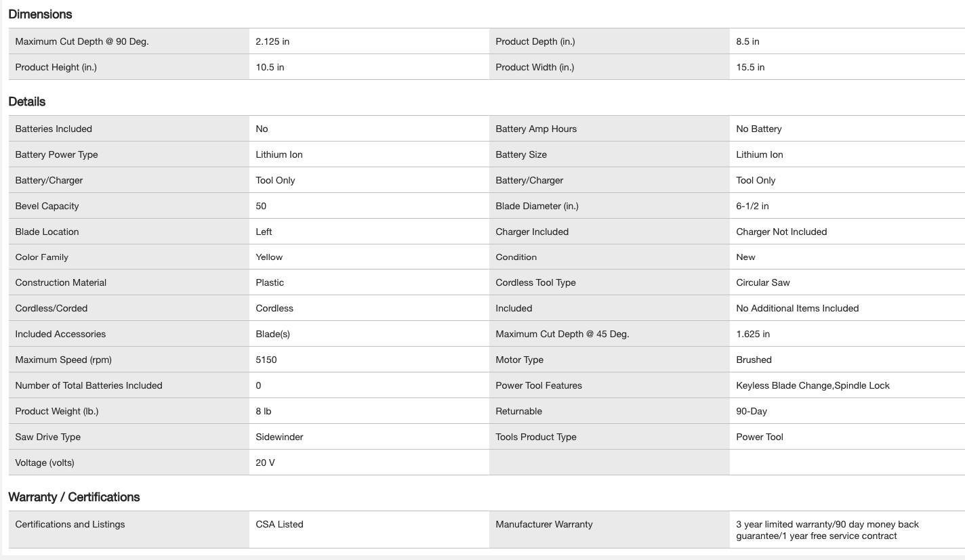This screenshot has width=965, height=560.
Task: Click the Color Family Yellow value
Action: tap(269, 257)
